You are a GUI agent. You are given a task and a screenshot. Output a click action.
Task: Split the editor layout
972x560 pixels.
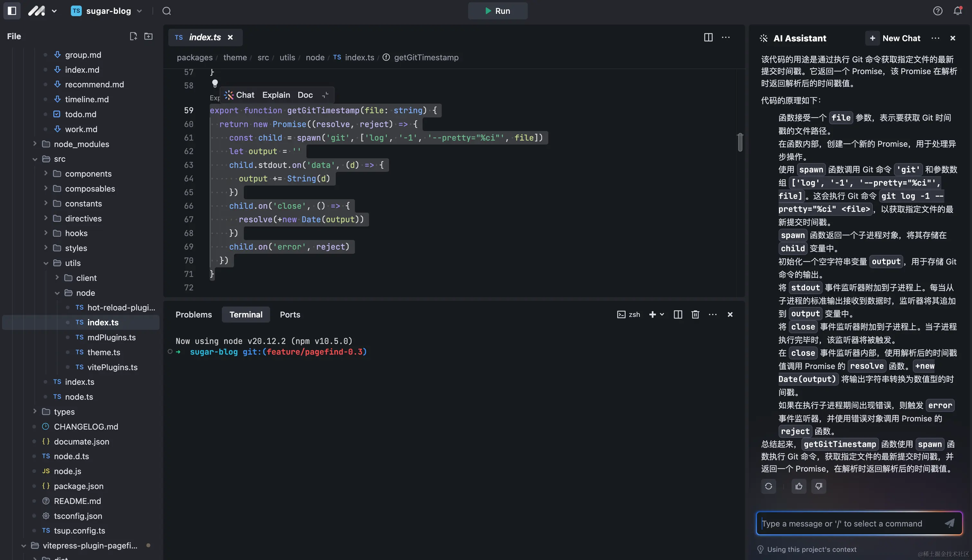[708, 37]
